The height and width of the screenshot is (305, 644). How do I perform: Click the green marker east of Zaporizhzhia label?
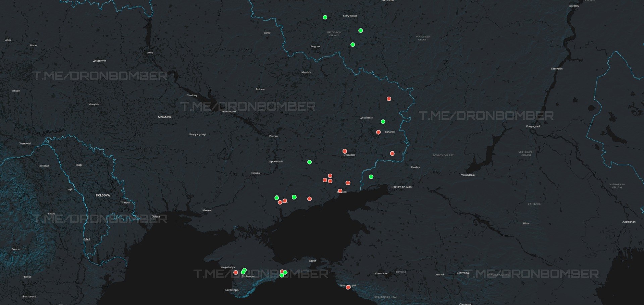pyautogui.click(x=310, y=162)
